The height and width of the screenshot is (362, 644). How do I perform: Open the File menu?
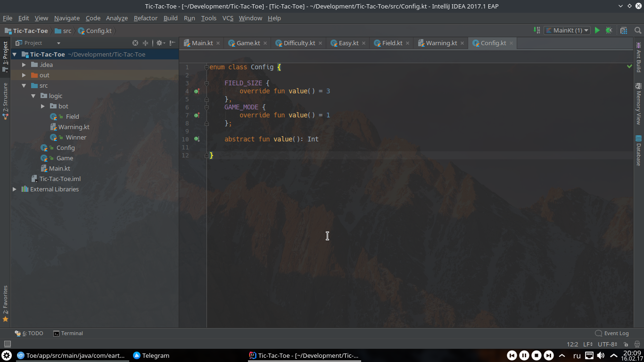tap(8, 18)
